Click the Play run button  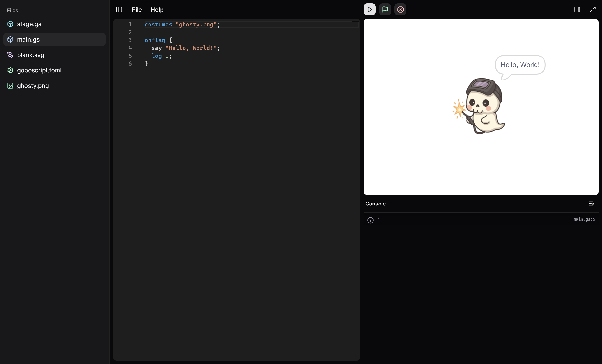click(370, 10)
